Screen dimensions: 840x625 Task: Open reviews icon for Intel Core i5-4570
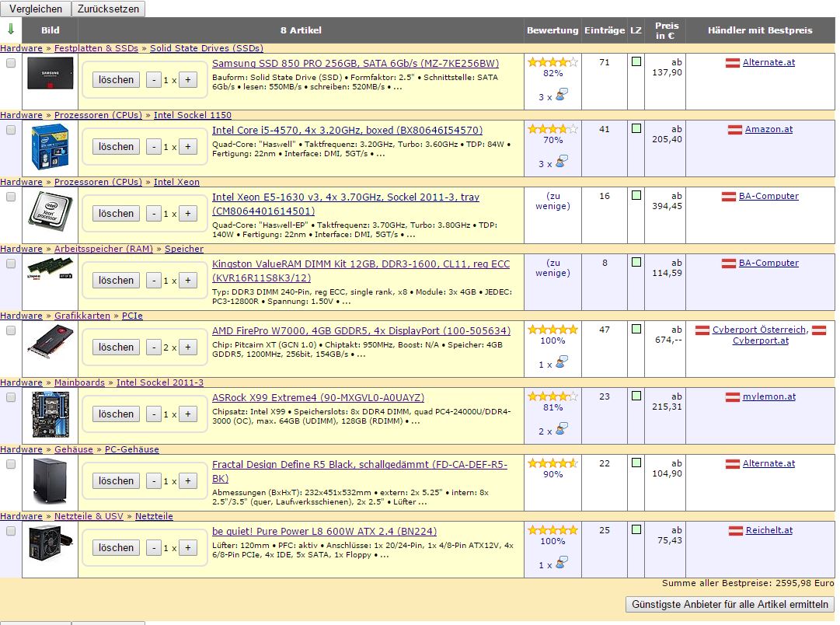tap(562, 162)
